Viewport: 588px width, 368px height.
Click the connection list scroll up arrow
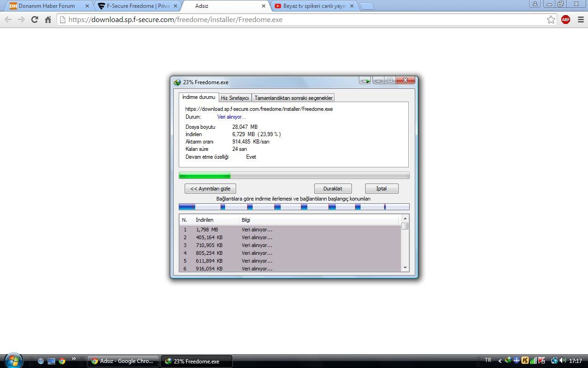tap(405, 218)
